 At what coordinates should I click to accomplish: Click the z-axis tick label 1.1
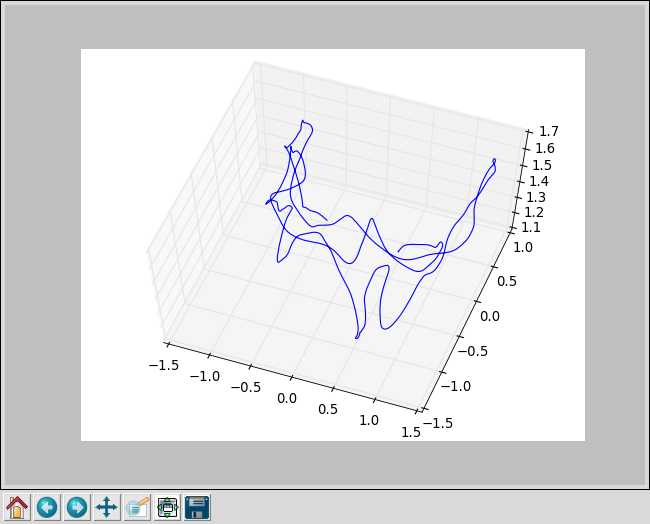tap(531, 228)
